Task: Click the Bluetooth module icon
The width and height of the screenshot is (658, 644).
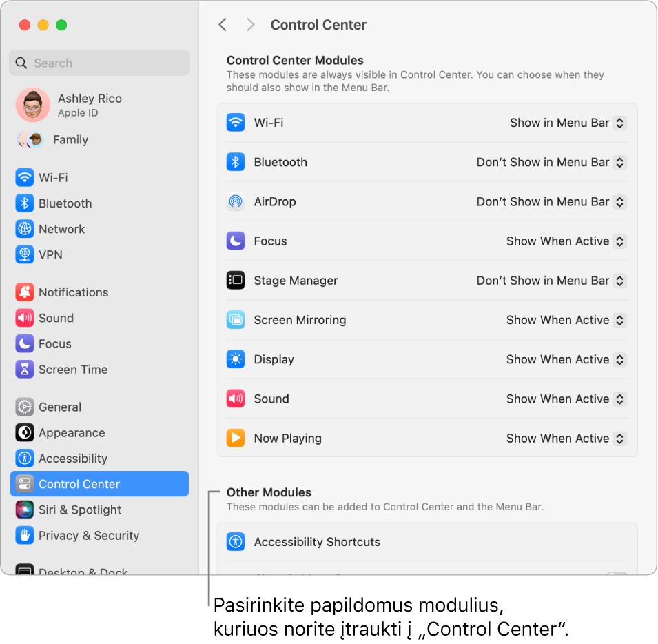Action: [236, 162]
